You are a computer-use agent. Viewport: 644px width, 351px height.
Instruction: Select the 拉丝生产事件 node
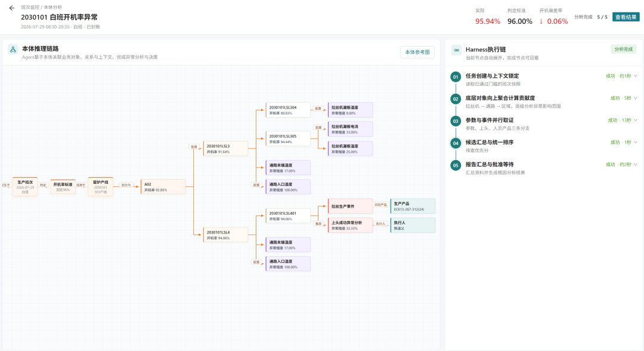pos(351,206)
